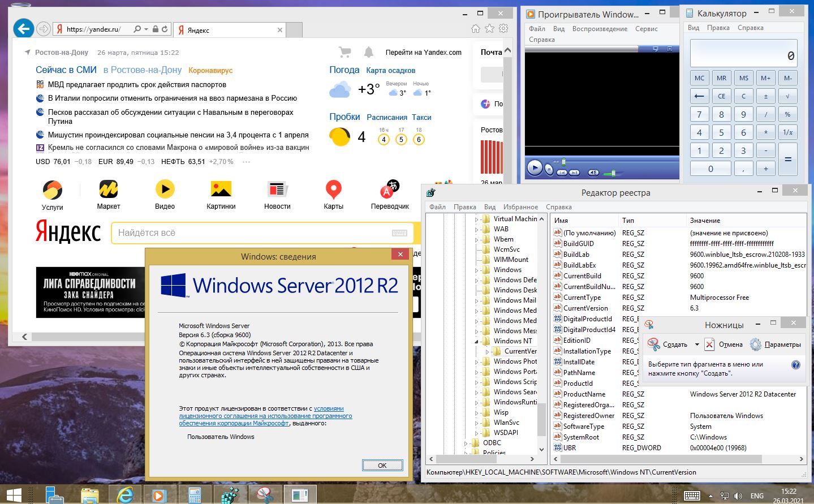Open Сервис menu in Media Player

[646, 29]
